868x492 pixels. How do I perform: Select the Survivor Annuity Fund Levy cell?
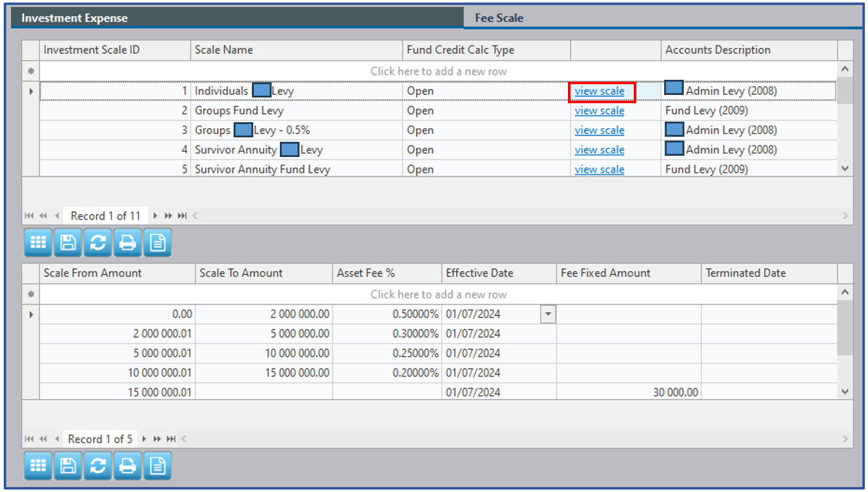point(296,170)
